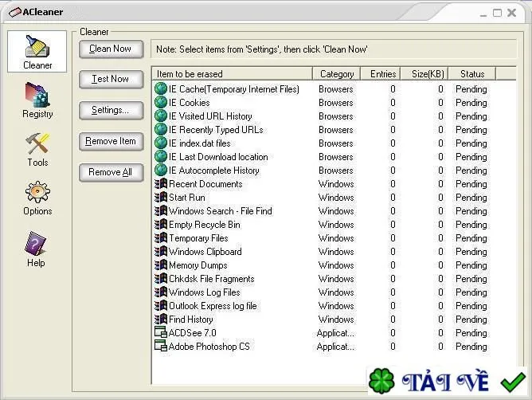532x400 pixels.
Task: Select the 'Windows Clipboard' text
Action: pos(205,252)
